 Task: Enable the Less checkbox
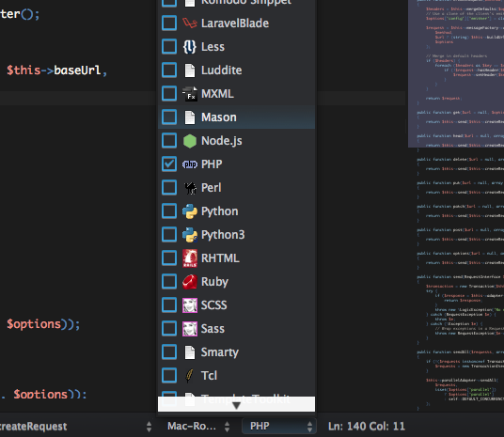(169, 47)
